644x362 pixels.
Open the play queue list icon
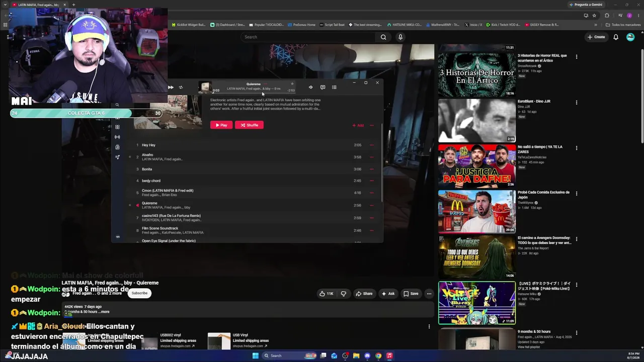tap(334, 87)
